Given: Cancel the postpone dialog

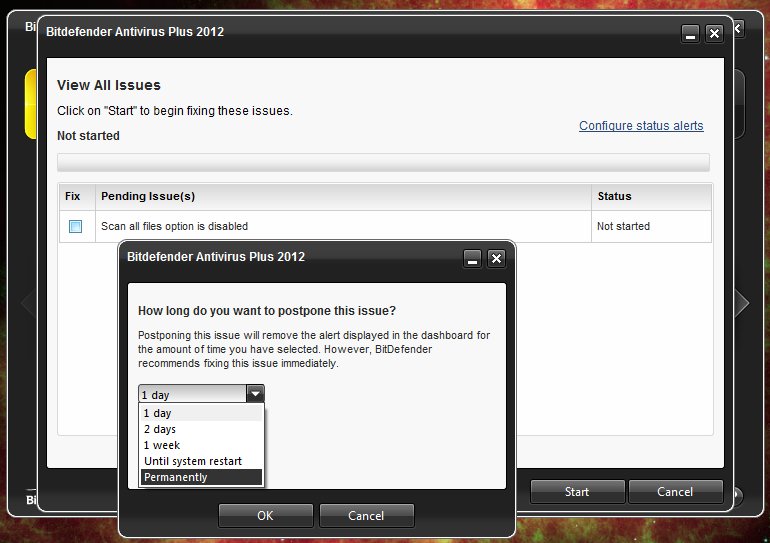Looking at the screenshot, I should pyautogui.click(x=366, y=516).
